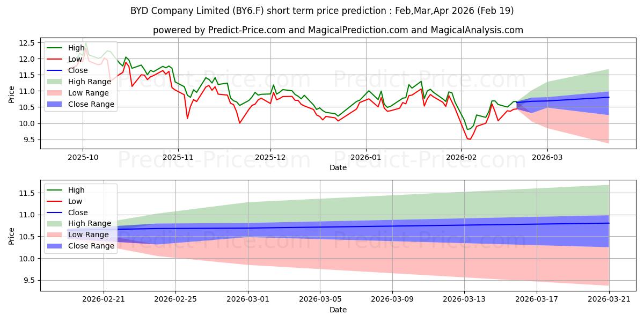Click the 2026-03 tick label on top x-axis
The width and height of the screenshot is (644, 322).
tap(547, 157)
